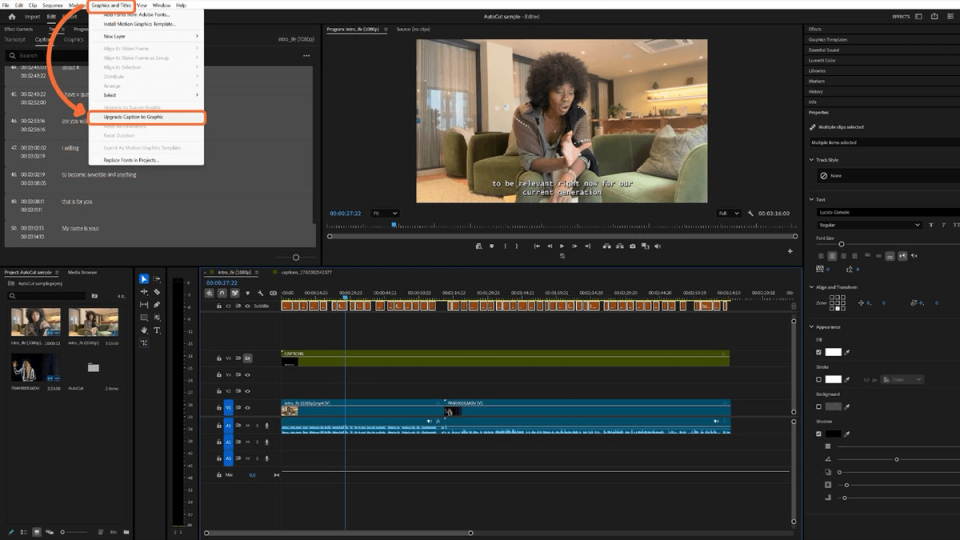Toggle lock on the Subtitle track

(x=219, y=306)
